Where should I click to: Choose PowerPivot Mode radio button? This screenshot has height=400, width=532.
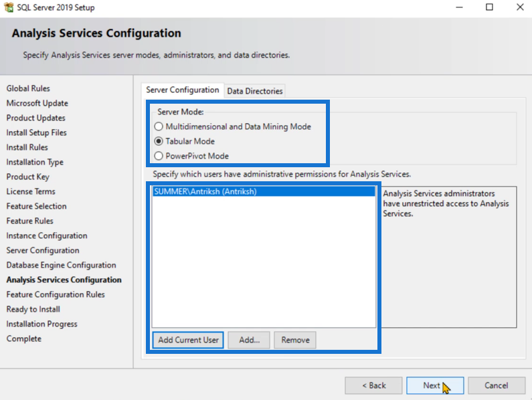(159, 156)
